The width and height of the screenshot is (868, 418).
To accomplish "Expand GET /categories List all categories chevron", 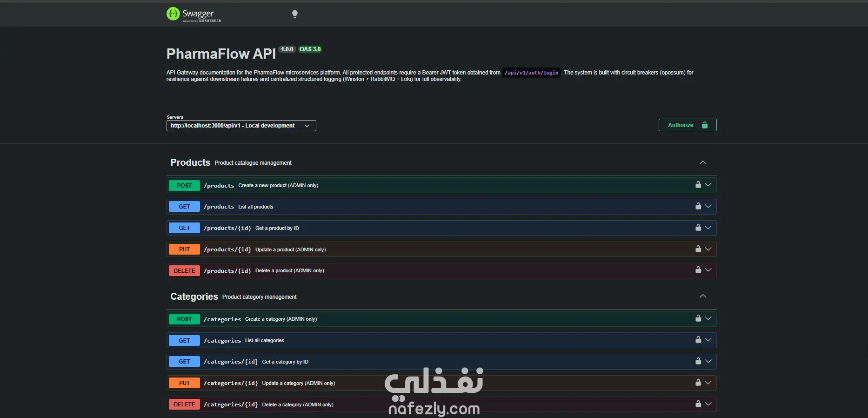I will [x=708, y=340].
